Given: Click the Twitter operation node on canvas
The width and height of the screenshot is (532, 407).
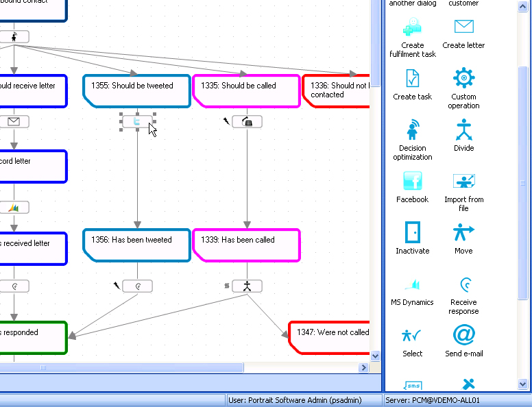Looking at the screenshot, I should [x=137, y=121].
